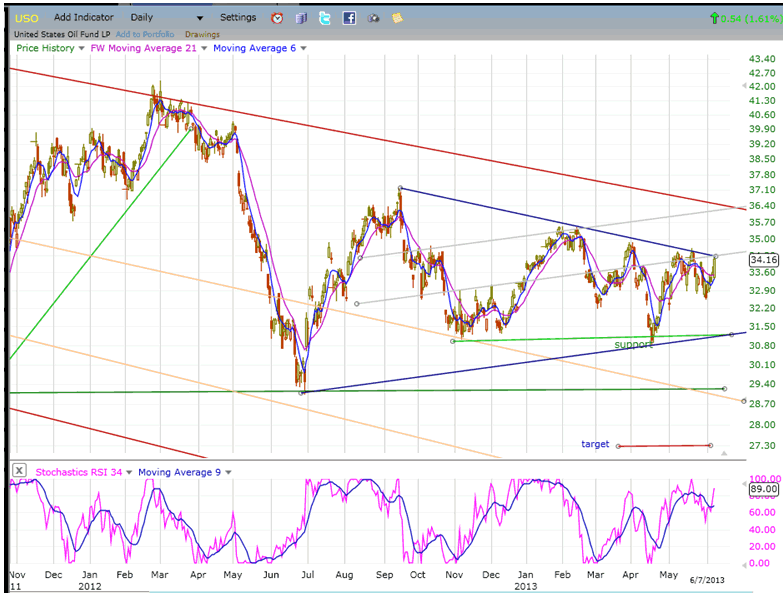Viewport: 783px width, 597px height.
Task: Click the stacked pages icon in toolbar
Action: pos(301,18)
